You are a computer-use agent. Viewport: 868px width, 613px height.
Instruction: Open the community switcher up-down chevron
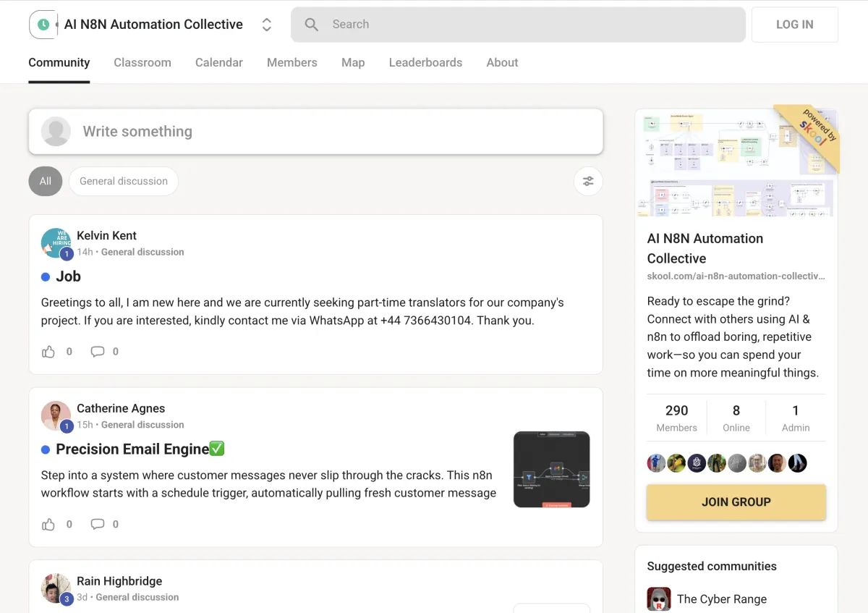coord(266,25)
